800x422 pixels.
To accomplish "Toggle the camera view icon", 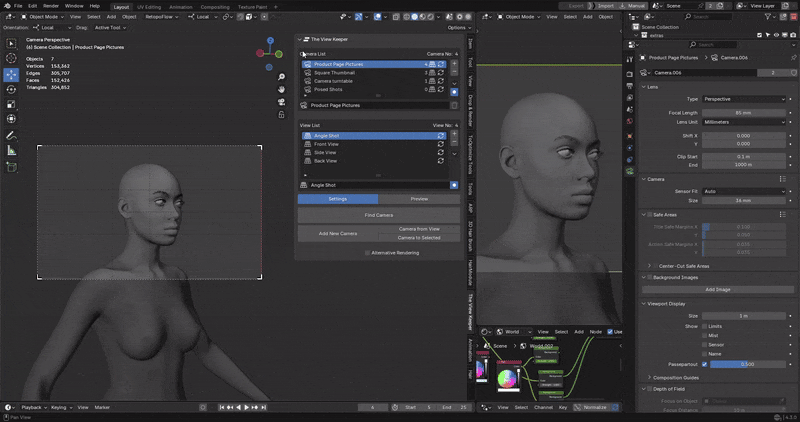I will coord(281,102).
